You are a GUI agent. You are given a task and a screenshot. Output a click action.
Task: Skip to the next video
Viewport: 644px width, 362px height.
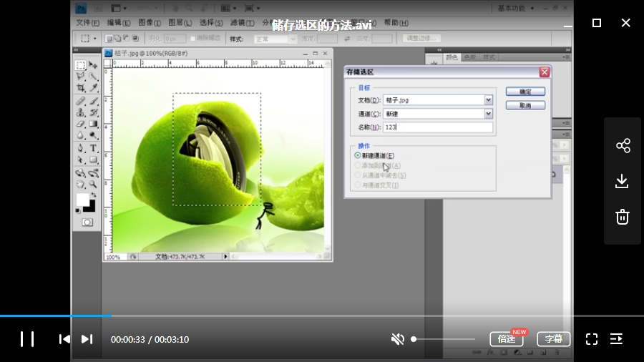(87, 339)
